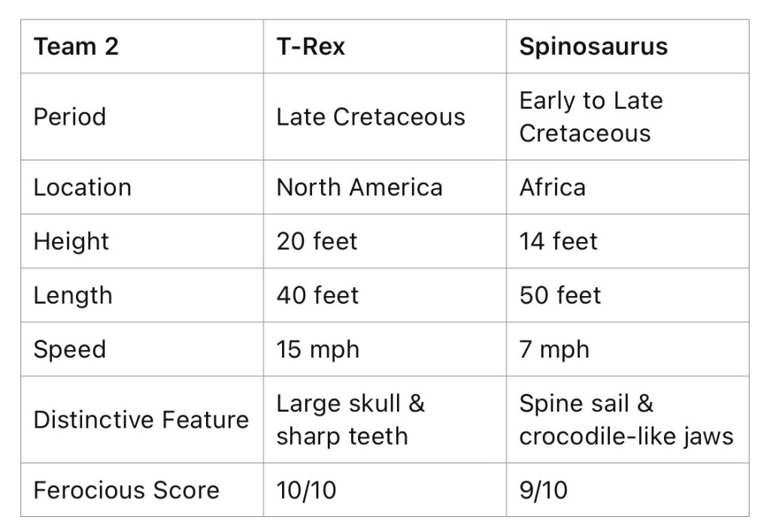
Task: Select the T-Rex column header
Action: (x=311, y=47)
